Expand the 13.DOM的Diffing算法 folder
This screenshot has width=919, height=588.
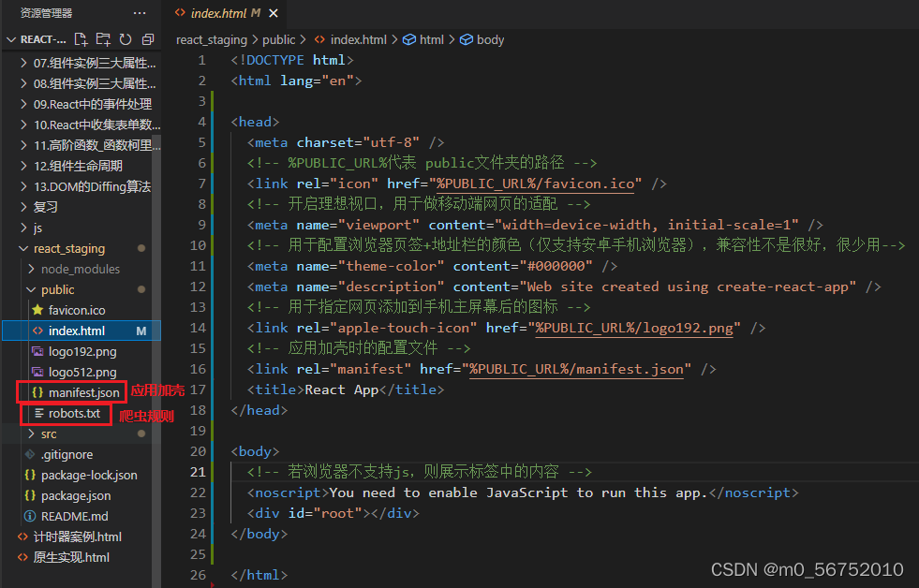tap(23, 186)
